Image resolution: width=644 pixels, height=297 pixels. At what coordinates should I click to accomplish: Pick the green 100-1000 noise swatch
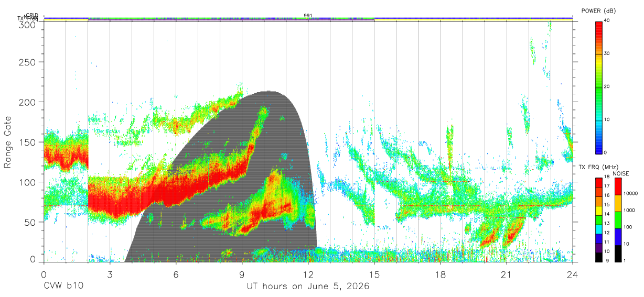[618, 220]
